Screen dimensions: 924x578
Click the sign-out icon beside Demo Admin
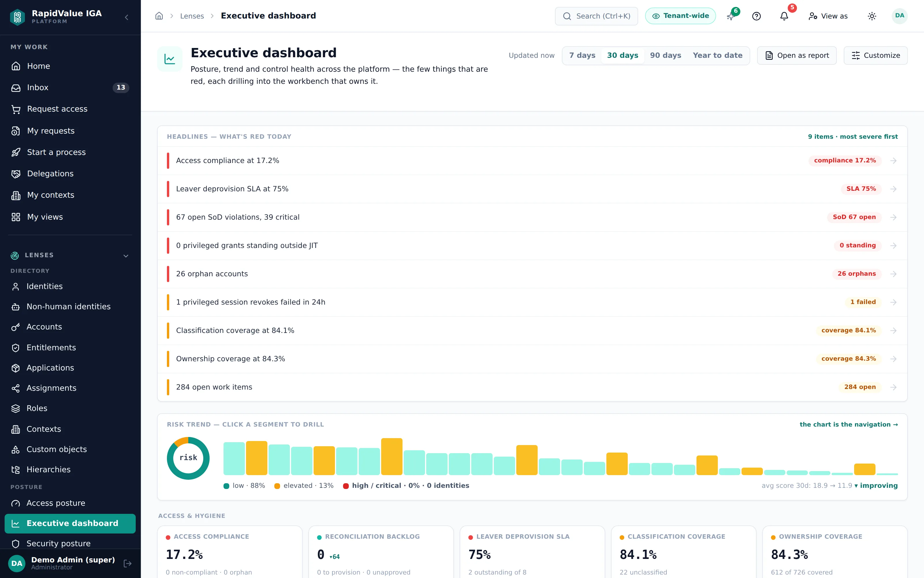pos(128,563)
